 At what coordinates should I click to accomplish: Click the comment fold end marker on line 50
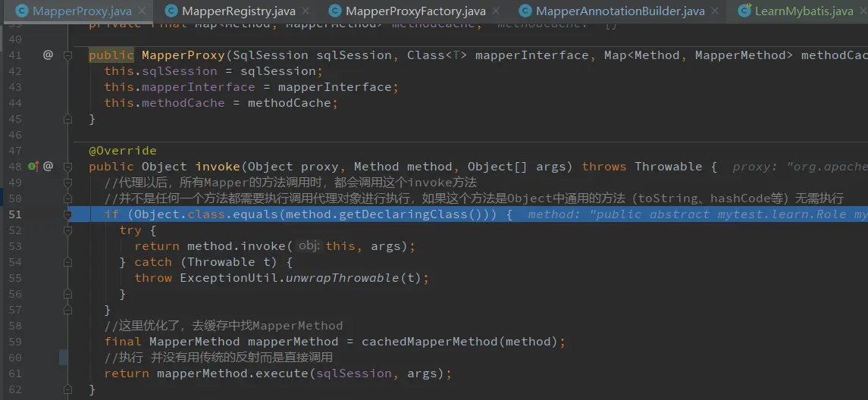[x=67, y=198]
